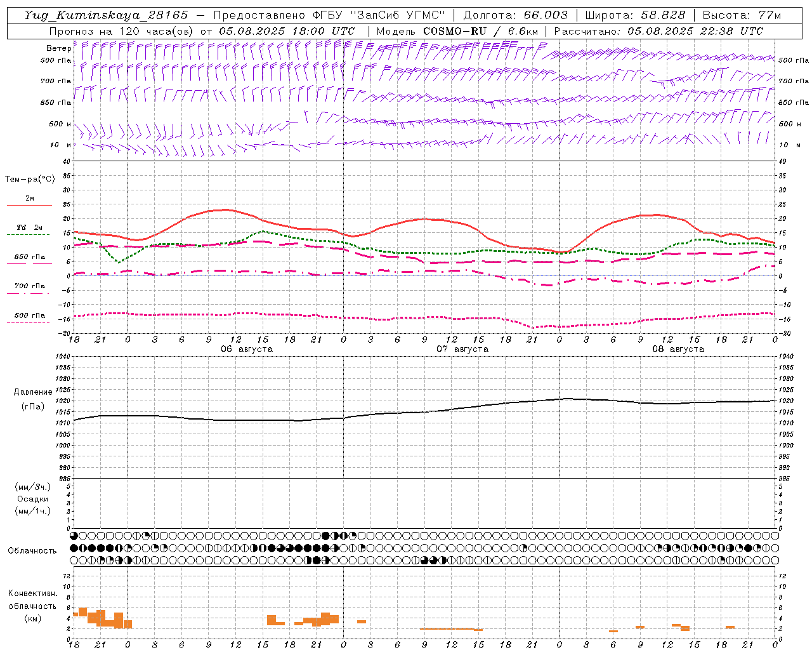The height and width of the screenshot is (650, 812).
Task: Click the station title Yug_Kuminskaya_28165
Action: (107, 15)
